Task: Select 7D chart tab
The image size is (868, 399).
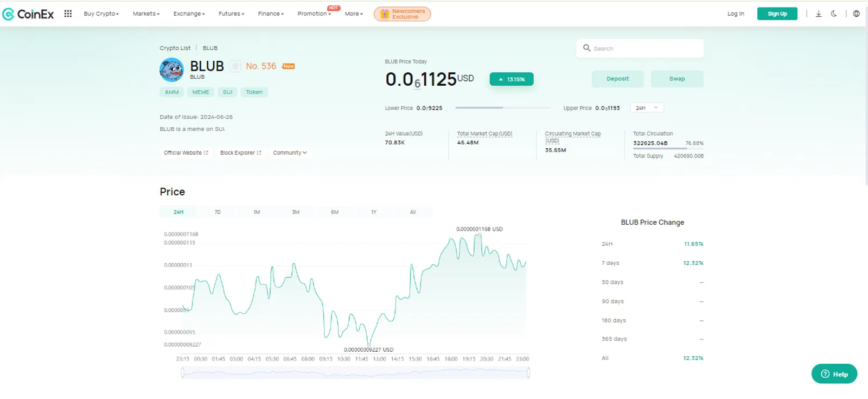Action: [x=218, y=212]
